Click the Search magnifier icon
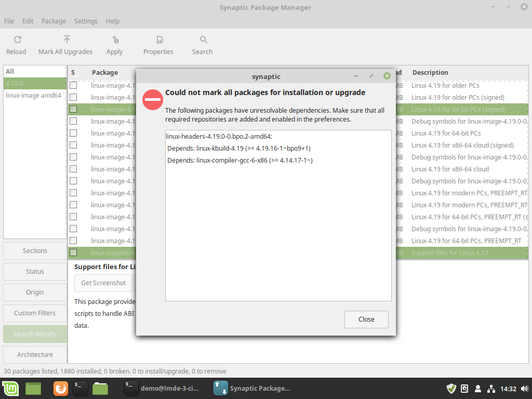 click(x=203, y=39)
